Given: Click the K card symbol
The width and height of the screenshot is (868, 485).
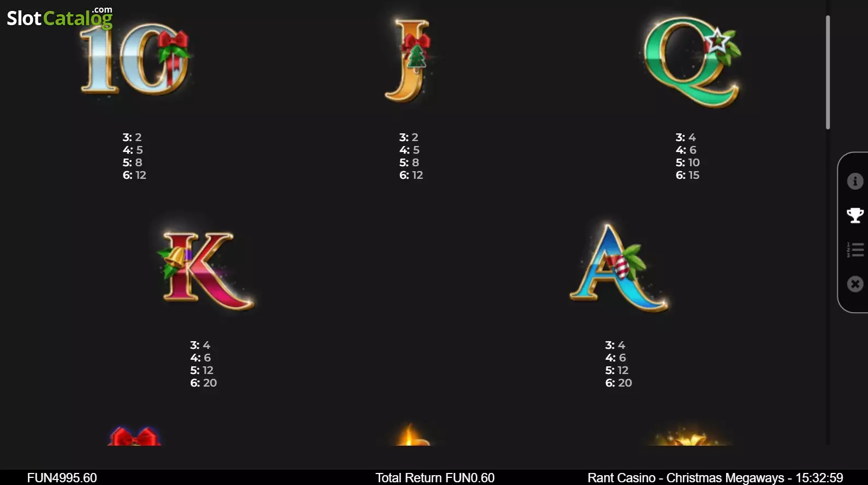Looking at the screenshot, I should click(x=205, y=271).
